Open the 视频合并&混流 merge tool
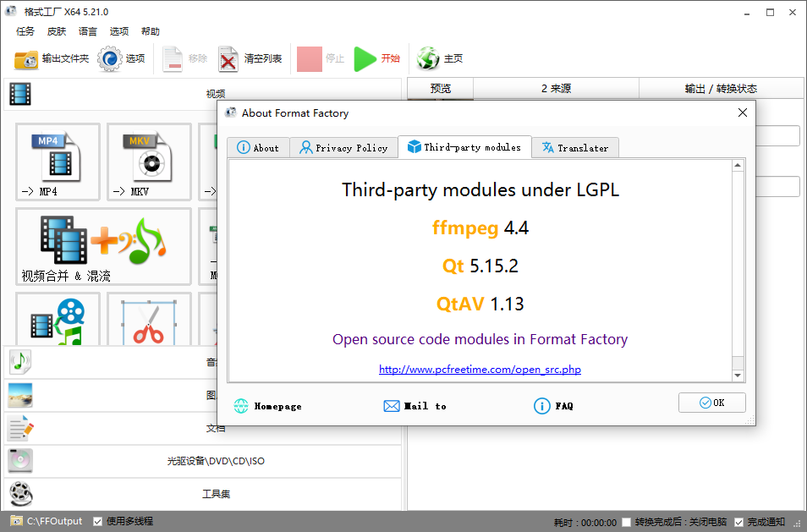Viewport: 807px width, 532px height. (102, 245)
